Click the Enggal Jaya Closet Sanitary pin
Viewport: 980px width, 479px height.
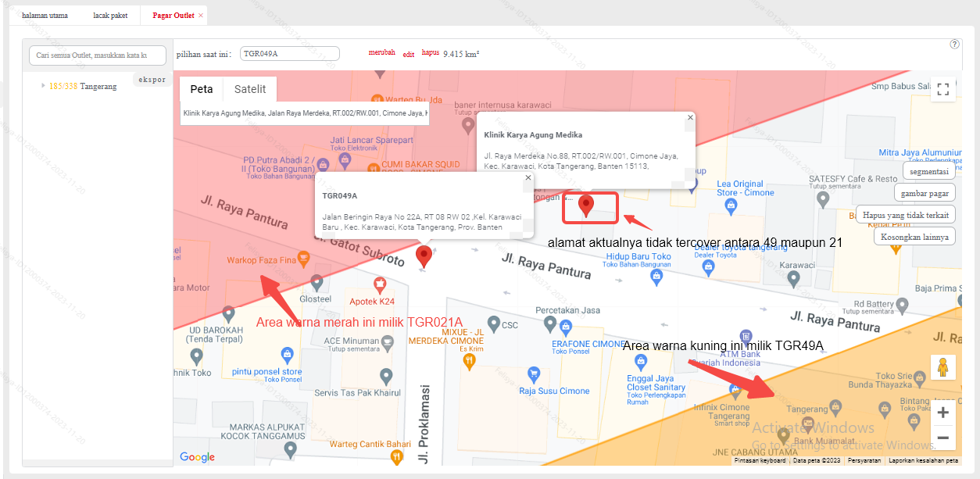click(641, 363)
